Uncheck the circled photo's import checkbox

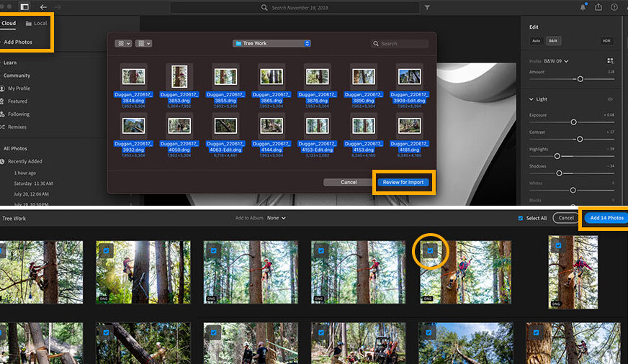[x=431, y=250]
